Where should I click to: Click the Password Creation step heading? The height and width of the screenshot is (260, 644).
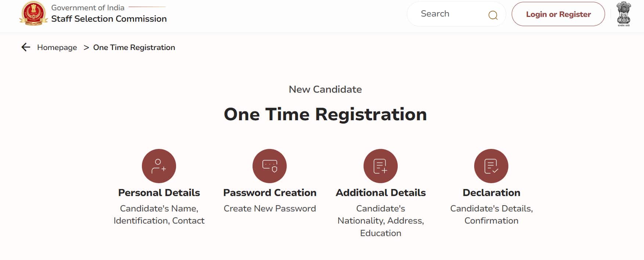point(270,193)
